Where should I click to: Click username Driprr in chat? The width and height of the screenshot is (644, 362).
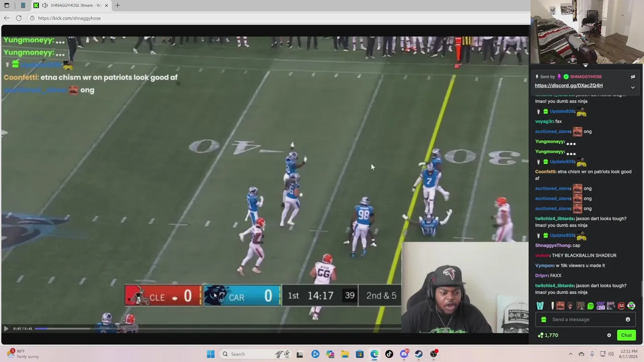coord(541,276)
